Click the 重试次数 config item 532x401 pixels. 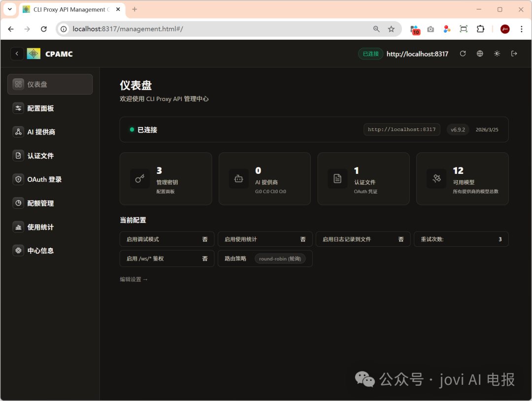[461, 239]
